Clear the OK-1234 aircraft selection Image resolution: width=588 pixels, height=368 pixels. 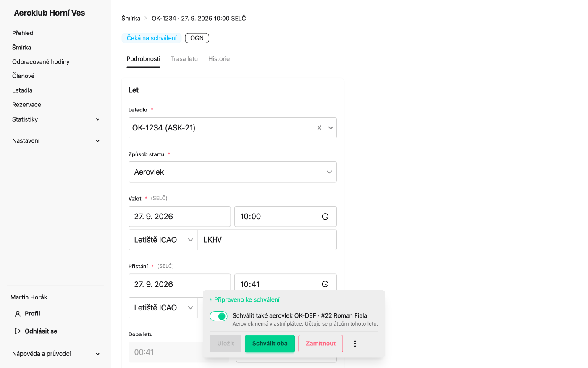(x=319, y=128)
